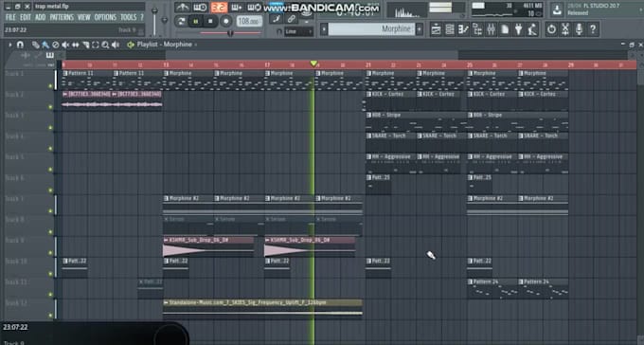
Task: Open the FILE menu
Action: (x=10, y=17)
